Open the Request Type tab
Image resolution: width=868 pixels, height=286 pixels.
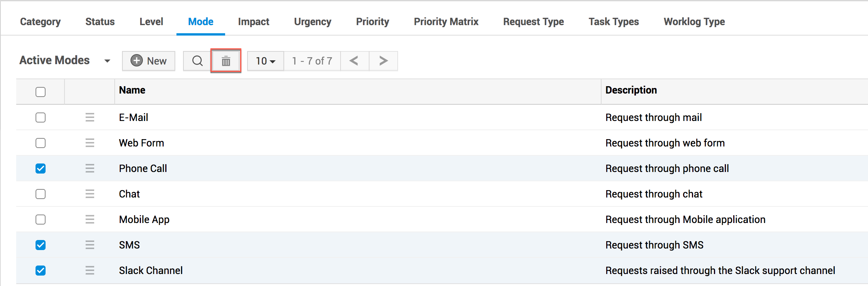coord(533,22)
